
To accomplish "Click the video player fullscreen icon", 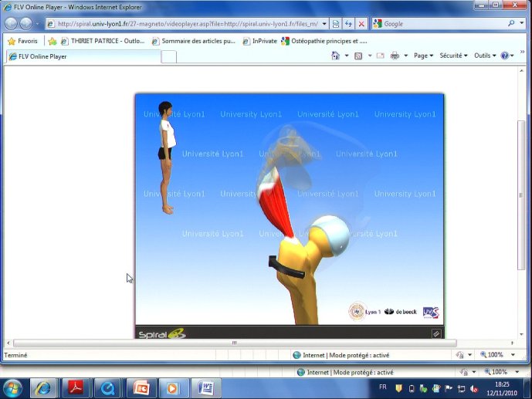I will click(436, 333).
